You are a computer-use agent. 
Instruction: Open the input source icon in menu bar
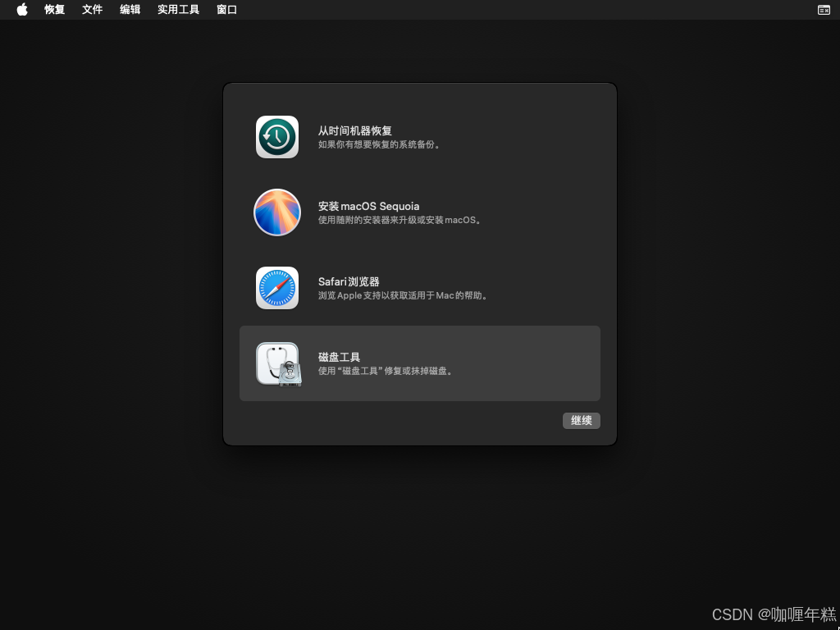[x=824, y=10]
